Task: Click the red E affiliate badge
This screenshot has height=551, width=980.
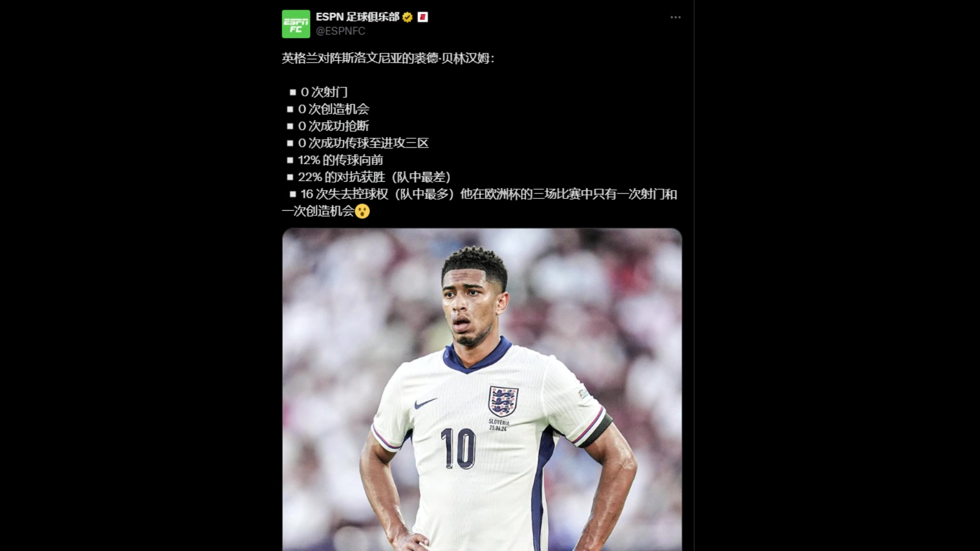Action: tap(423, 17)
